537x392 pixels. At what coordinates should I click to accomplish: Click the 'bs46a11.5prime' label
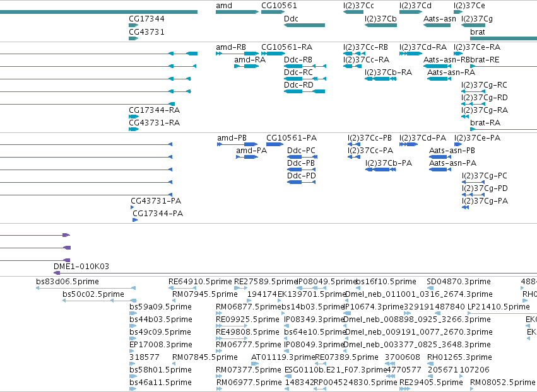(x=160, y=383)
